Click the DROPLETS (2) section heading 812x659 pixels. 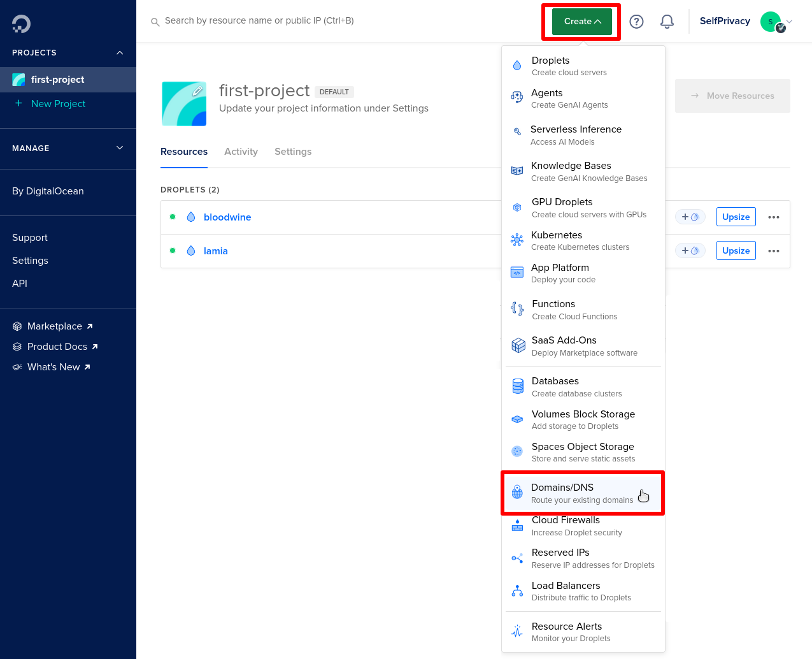click(x=190, y=190)
